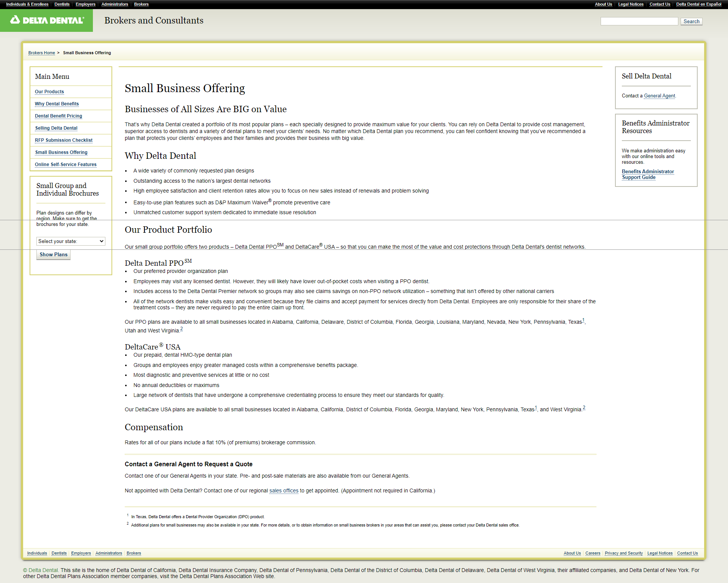Open Privacy and Security footer link
This screenshot has width=728, height=583.
624,553
